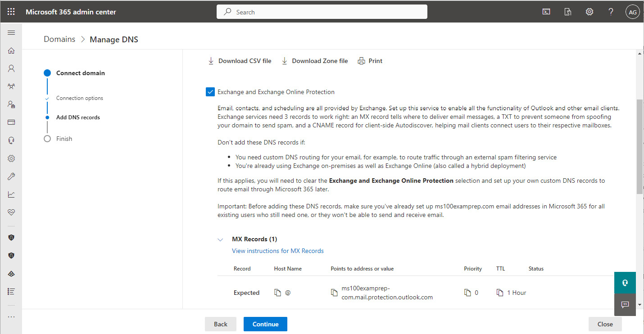The height and width of the screenshot is (334, 644).
Task: Collapse the MX Records section chevron
Action: pos(221,239)
